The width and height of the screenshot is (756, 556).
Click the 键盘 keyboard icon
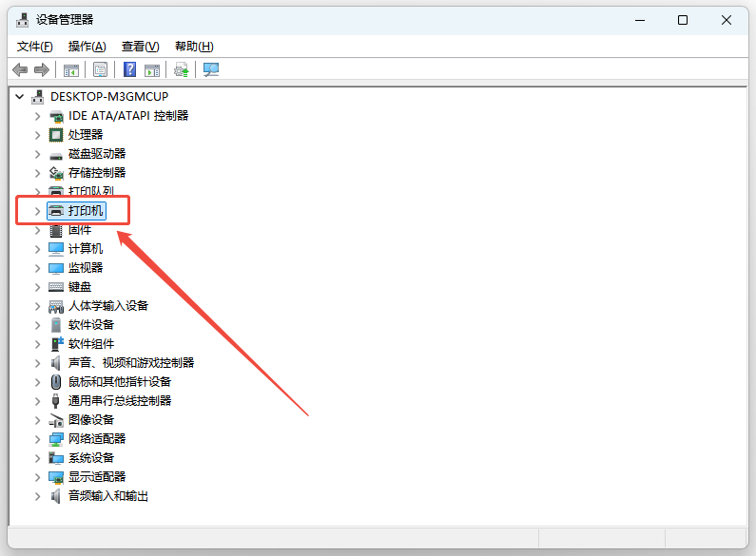(x=56, y=287)
